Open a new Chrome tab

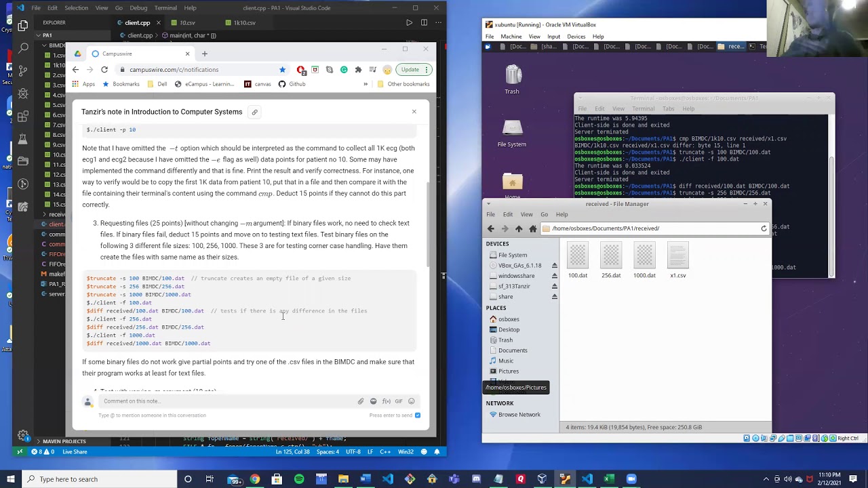204,54
